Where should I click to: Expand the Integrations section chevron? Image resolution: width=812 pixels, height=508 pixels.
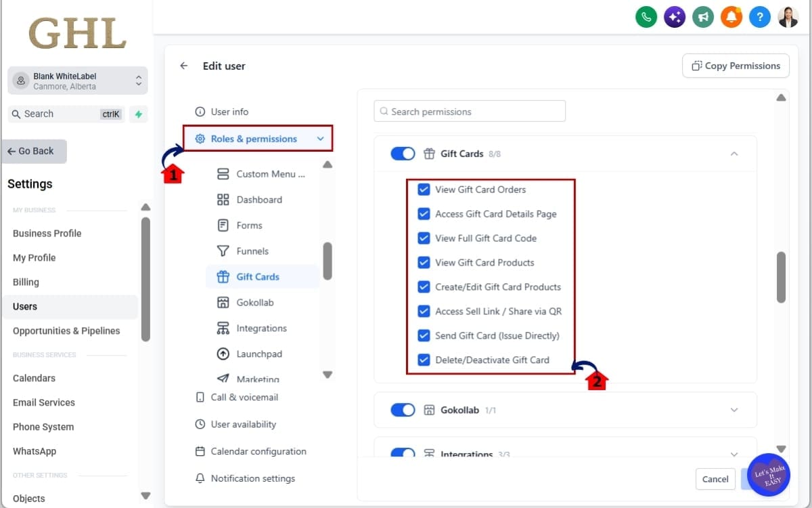[734, 454]
